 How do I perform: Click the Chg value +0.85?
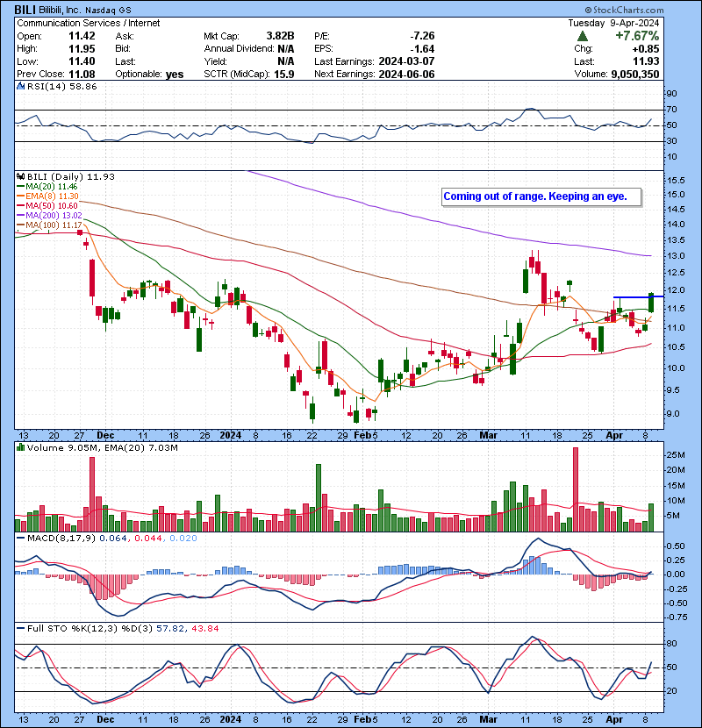tap(645, 49)
